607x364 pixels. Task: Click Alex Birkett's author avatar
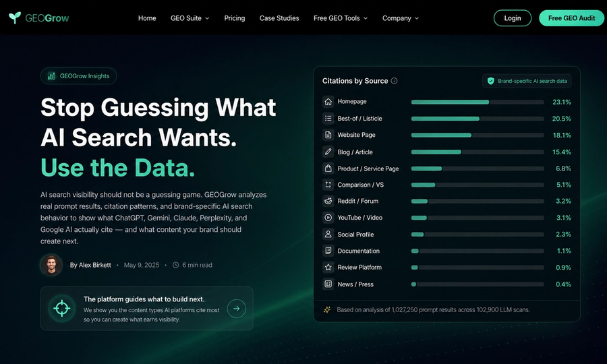click(x=51, y=265)
